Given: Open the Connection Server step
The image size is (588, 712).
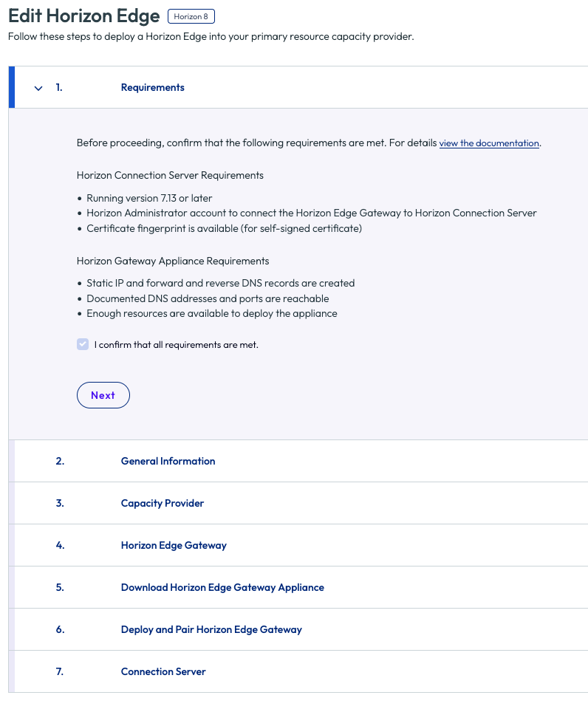Looking at the screenshot, I should (x=163, y=671).
